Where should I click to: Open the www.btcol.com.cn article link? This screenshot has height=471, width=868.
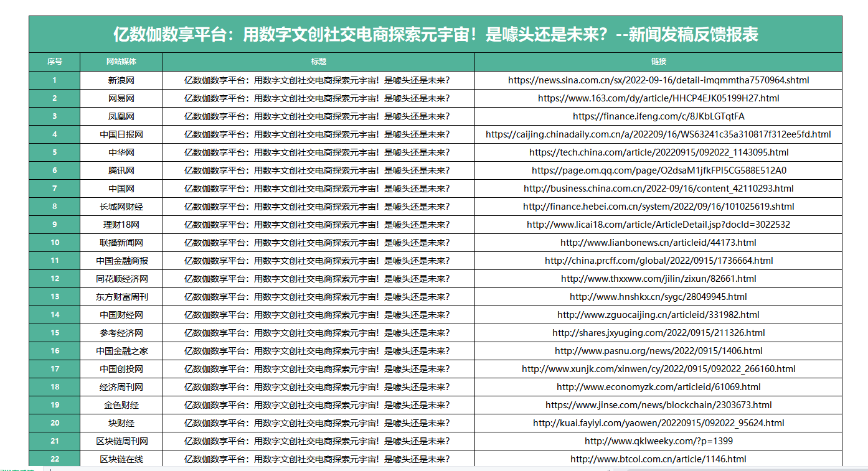click(658, 459)
